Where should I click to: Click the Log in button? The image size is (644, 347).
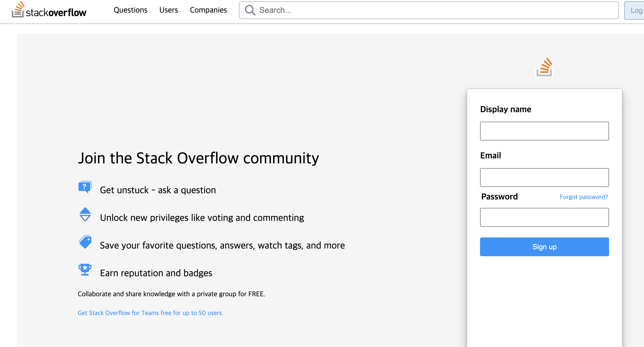634,10
